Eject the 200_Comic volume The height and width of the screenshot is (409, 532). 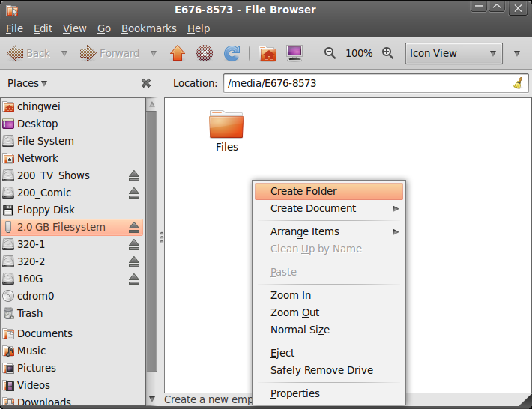tap(134, 193)
